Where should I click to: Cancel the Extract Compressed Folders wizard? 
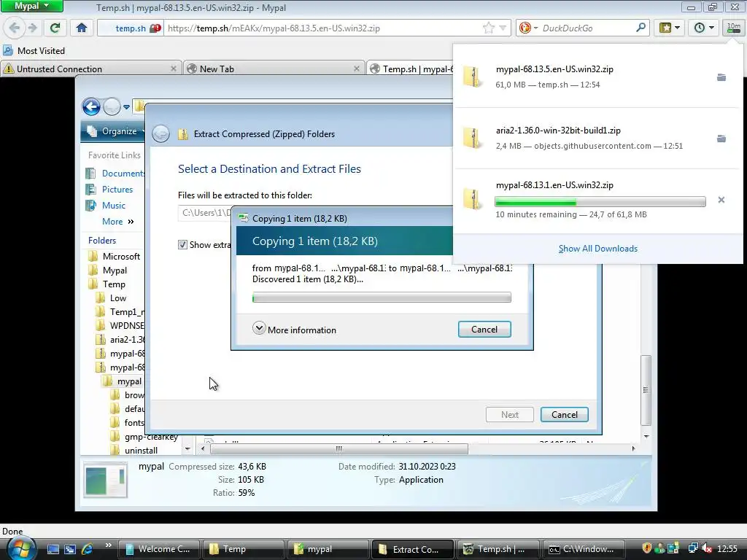click(x=565, y=415)
